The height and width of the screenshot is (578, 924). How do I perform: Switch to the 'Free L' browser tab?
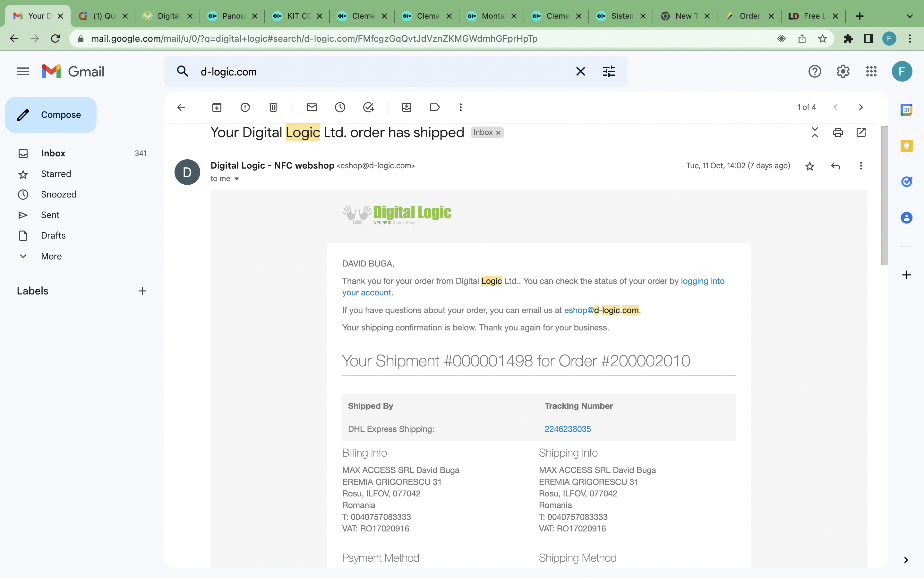tap(813, 16)
